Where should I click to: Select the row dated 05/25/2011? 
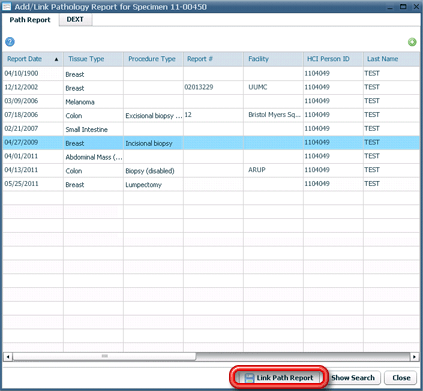coord(211,184)
